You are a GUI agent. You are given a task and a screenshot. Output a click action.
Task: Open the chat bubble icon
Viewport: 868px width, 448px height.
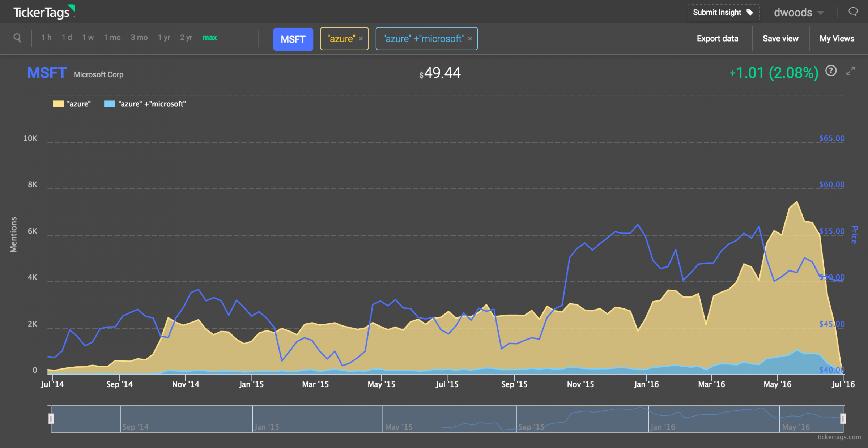point(853,12)
